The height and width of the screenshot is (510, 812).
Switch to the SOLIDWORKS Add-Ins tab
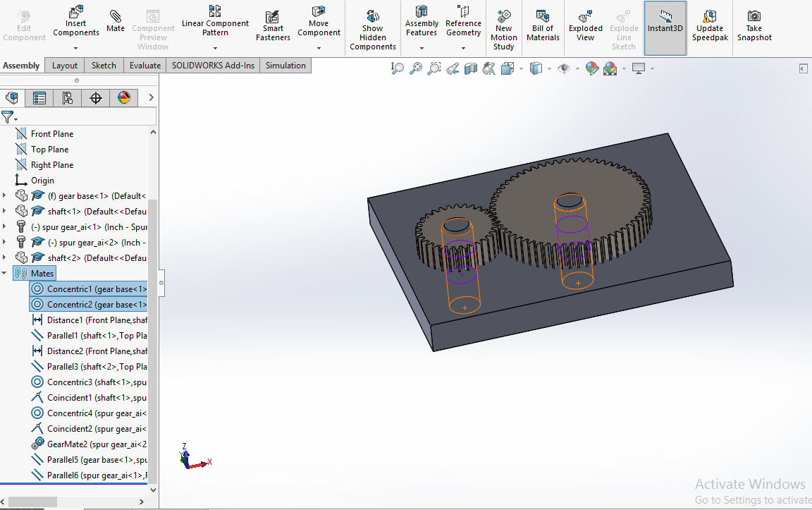(x=213, y=66)
